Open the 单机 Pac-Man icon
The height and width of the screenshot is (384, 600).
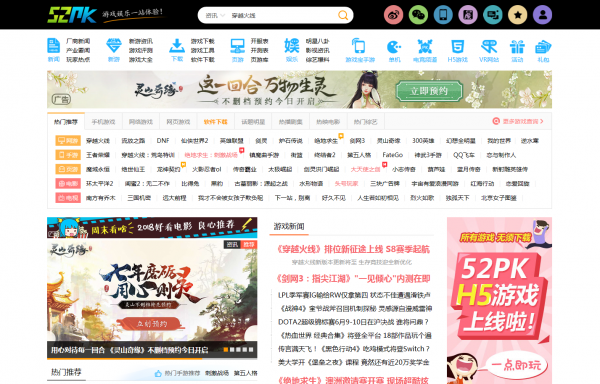[394, 50]
